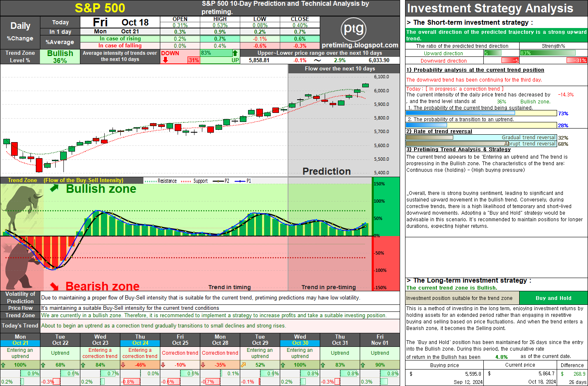Open the pretiming.blogspot.com link

pos(360,45)
